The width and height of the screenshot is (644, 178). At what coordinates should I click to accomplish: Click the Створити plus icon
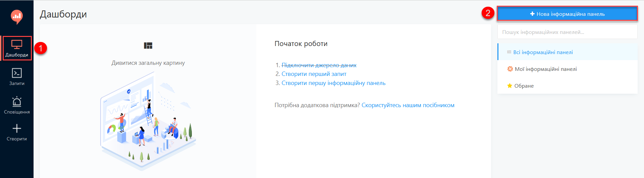[x=17, y=128]
